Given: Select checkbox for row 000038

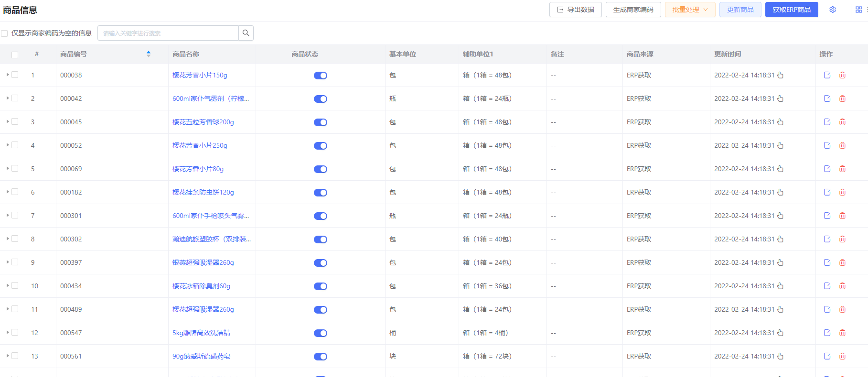Looking at the screenshot, I should (15, 75).
